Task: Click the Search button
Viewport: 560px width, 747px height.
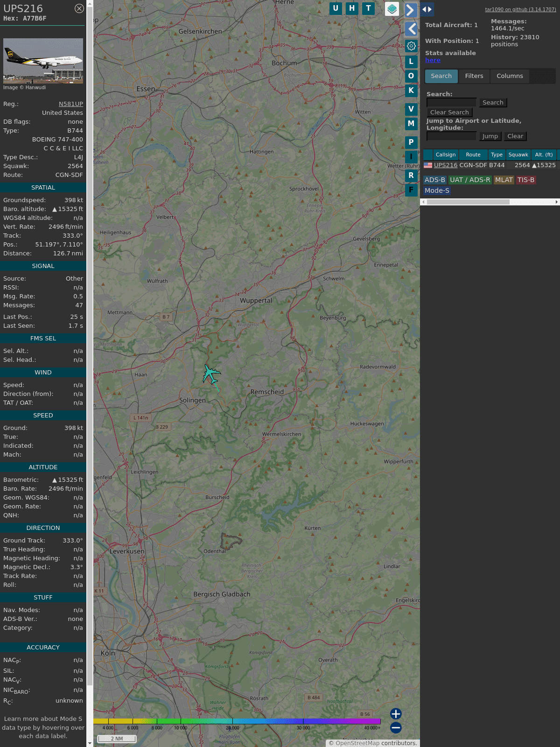Action: coord(493,103)
